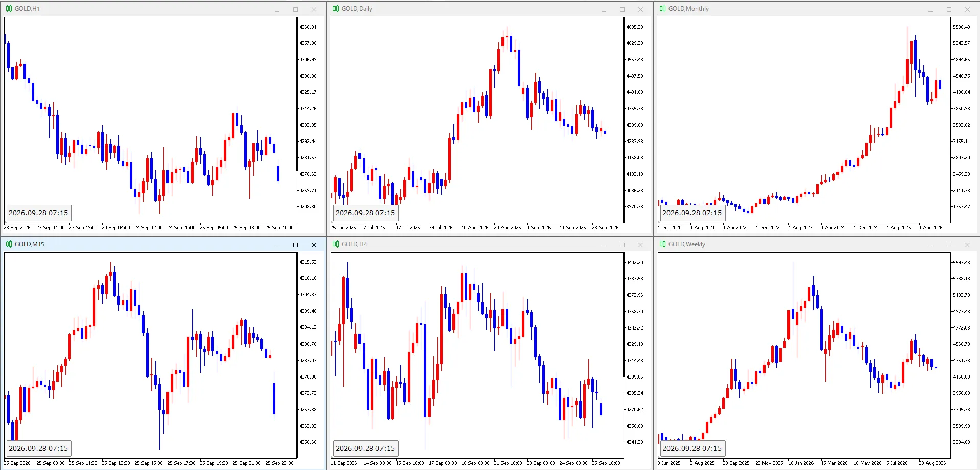Click '10 Aug 2026' on Daily time axis

(x=475, y=228)
